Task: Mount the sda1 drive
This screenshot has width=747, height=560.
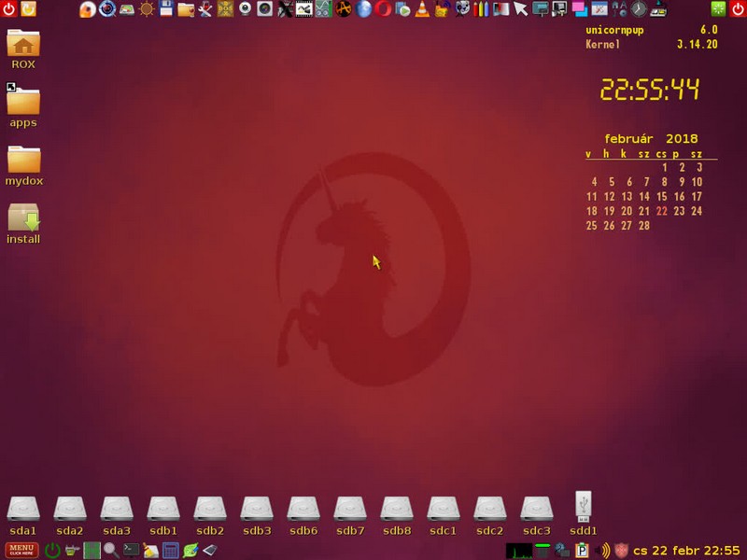Action: [23, 514]
